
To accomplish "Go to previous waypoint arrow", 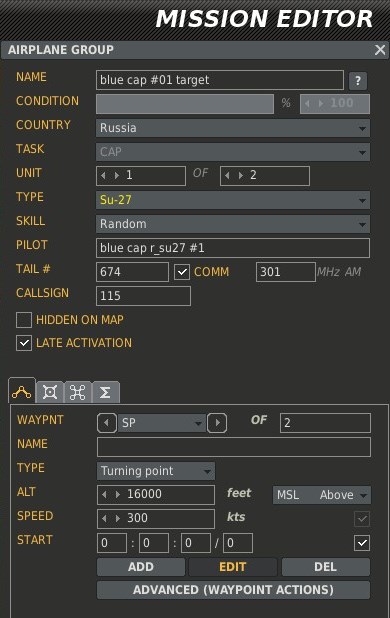I will click(x=106, y=423).
